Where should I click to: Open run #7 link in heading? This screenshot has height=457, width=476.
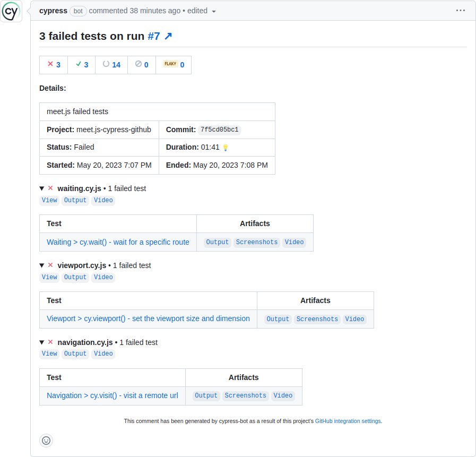(154, 36)
